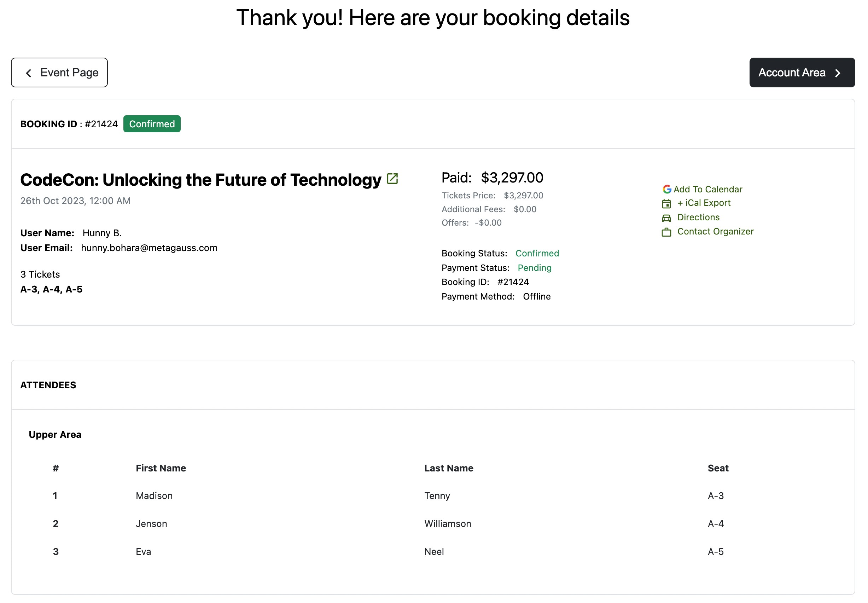Screen dimensions: 868x603
Task: Open the CodeCon event title
Action: coord(200,180)
